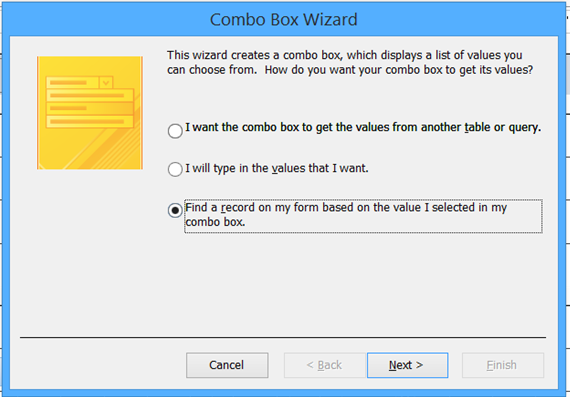570x397 pixels.
Task: Click the yellow combo box illustration
Action: coord(90,113)
